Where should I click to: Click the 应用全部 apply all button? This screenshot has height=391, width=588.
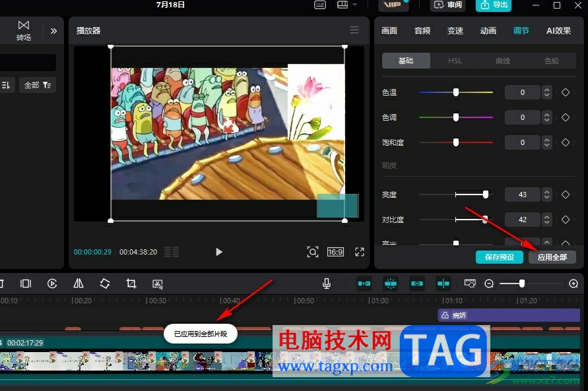(x=552, y=257)
